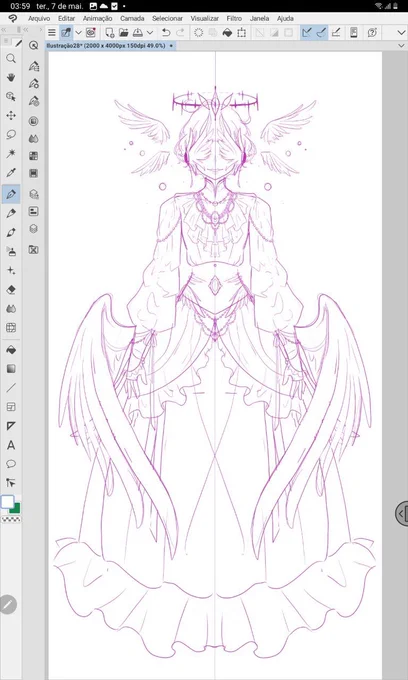This screenshot has height=680, width=408.
Task: Open a file with folder icon
Action: (x=124, y=32)
